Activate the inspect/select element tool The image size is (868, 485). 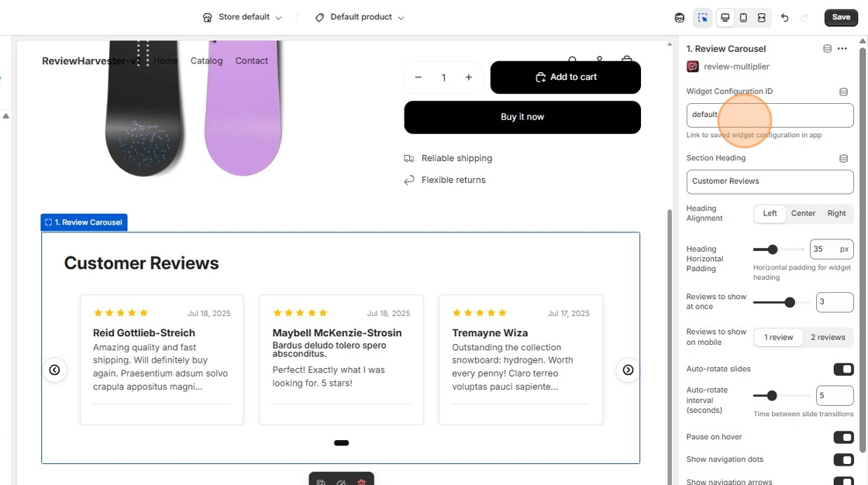[701, 17]
